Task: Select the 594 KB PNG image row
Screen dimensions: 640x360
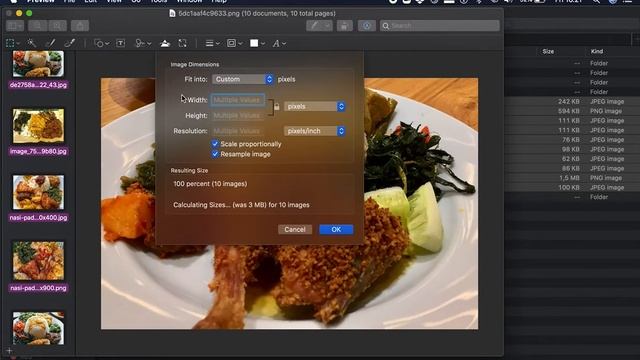Action: [x=572, y=111]
